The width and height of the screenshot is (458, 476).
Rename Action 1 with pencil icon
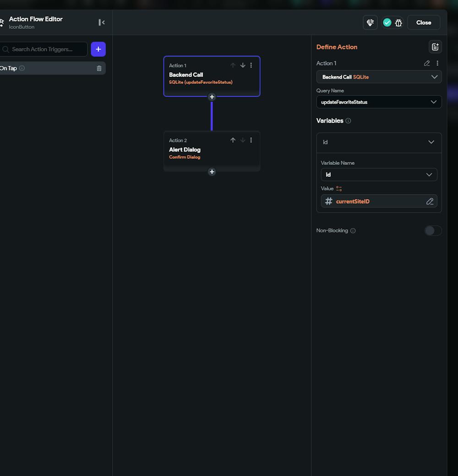(427, 63)
